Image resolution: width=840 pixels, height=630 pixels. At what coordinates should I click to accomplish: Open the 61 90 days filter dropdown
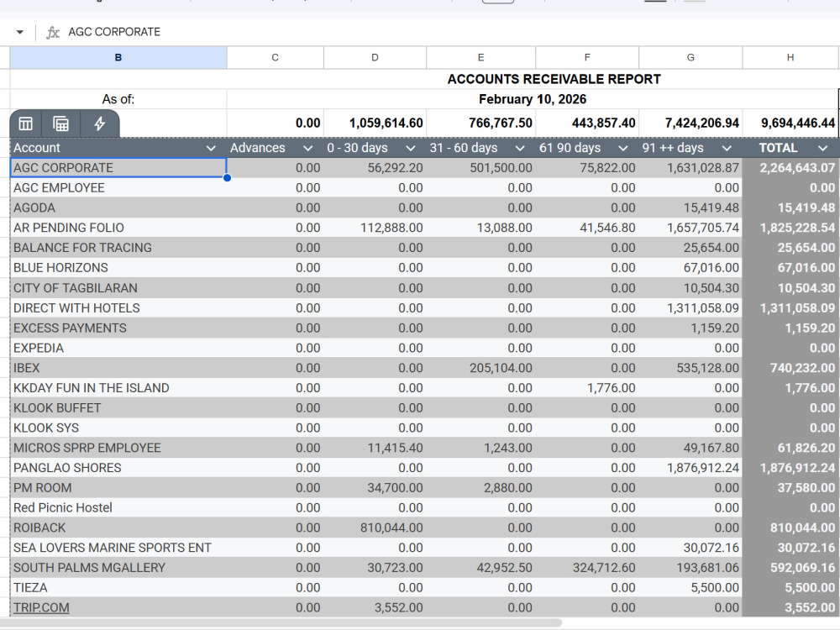point(622,149)
